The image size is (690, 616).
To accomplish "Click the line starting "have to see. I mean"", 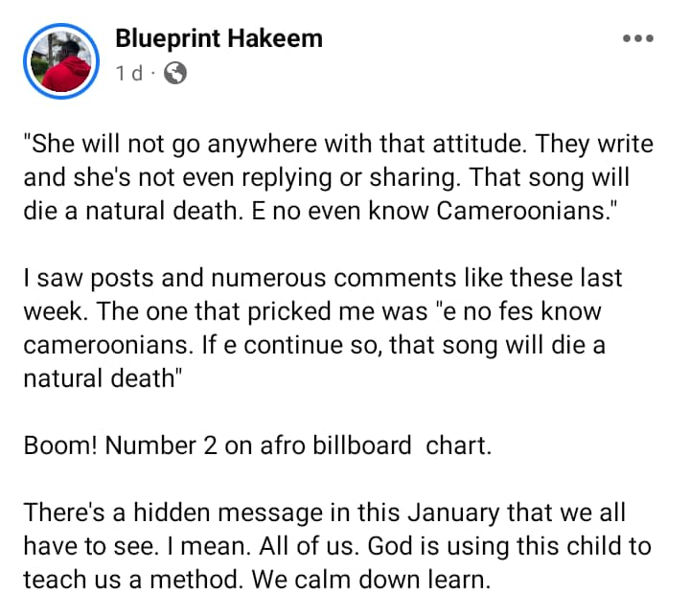I will 337,546.
